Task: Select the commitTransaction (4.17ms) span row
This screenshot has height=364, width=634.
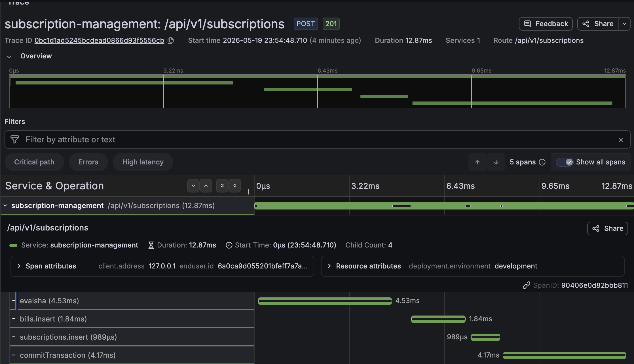Action: pyautogui.click(x=132, y=355)
